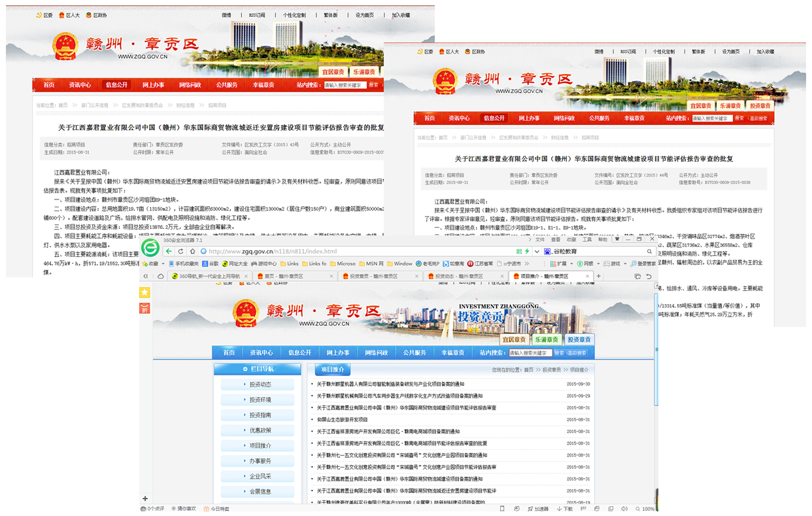Click 投资章贡 tab in the right window

tap(760, 105)
